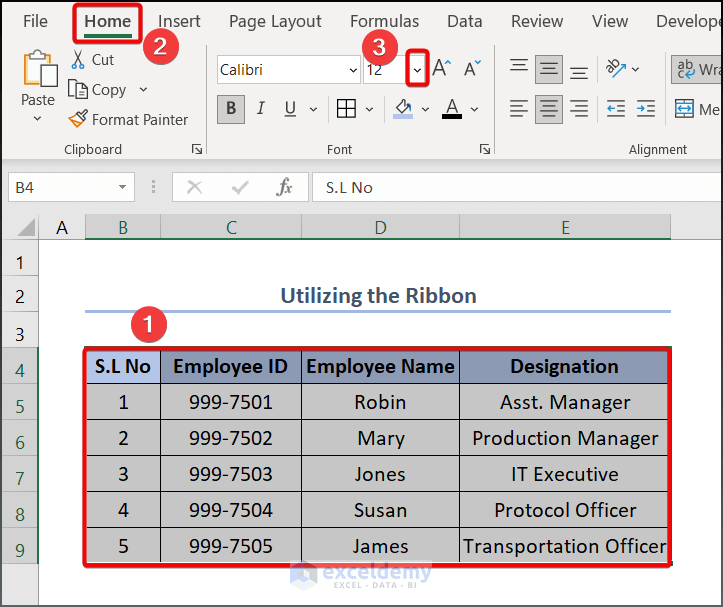The width and height of the screenshot is (723, 607).
Task: Align text to the left
Action: click(519, 109)
